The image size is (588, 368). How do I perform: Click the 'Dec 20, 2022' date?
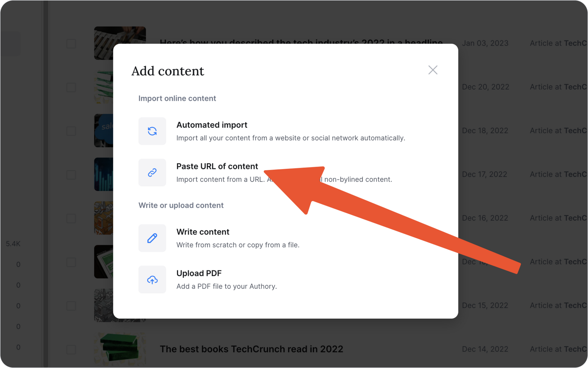[x=485, y=87]
